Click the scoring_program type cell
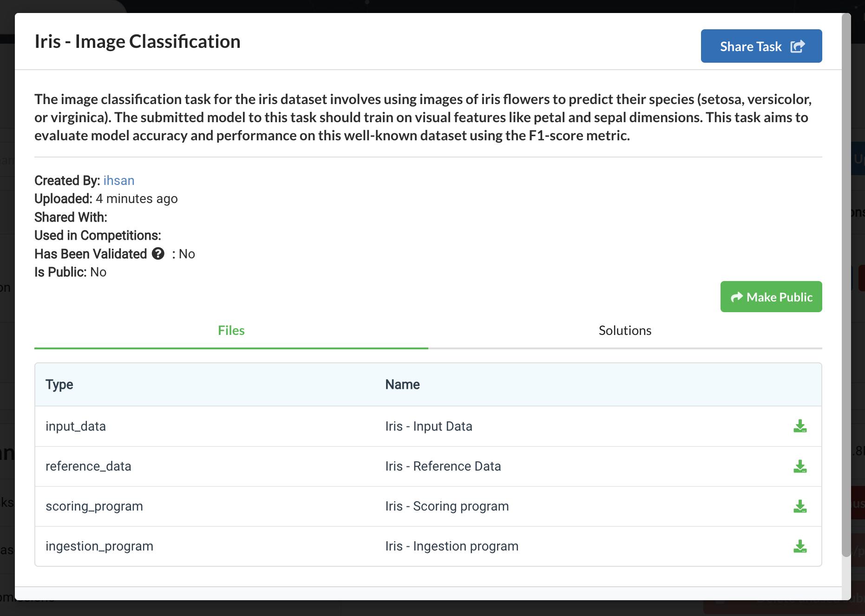Screen dimensions: 865x616 (x=94, y=506)
